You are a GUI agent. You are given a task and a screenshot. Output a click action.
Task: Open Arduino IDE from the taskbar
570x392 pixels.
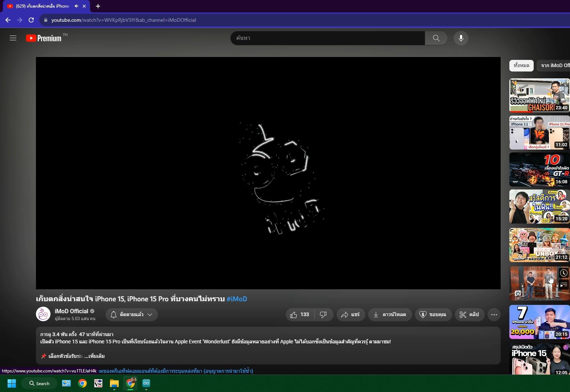coord(146,383)
